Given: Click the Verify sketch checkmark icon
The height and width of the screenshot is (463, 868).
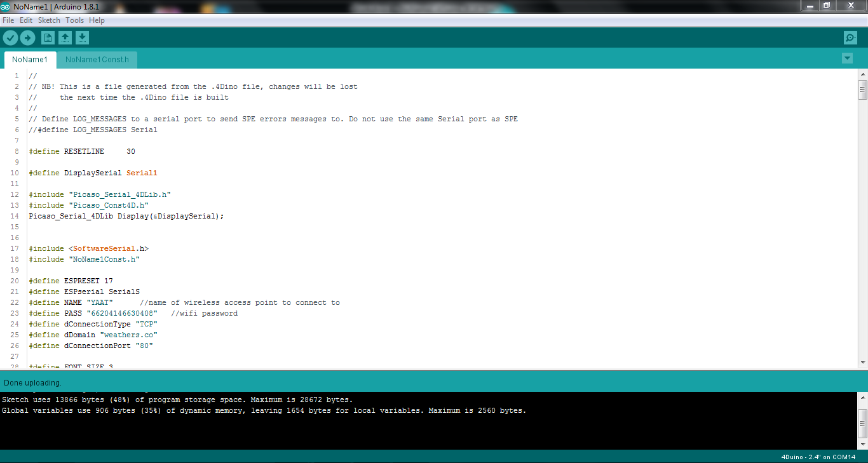Looking at the screenshot, I should pyautogui.click(x=10, y=37).
